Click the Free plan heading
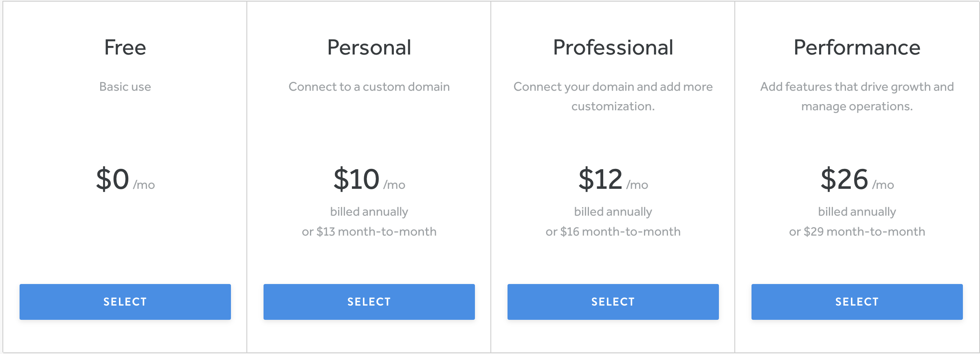Image resolution: width=980 pixels, height=354 pixels. click(x=125, y=47)
